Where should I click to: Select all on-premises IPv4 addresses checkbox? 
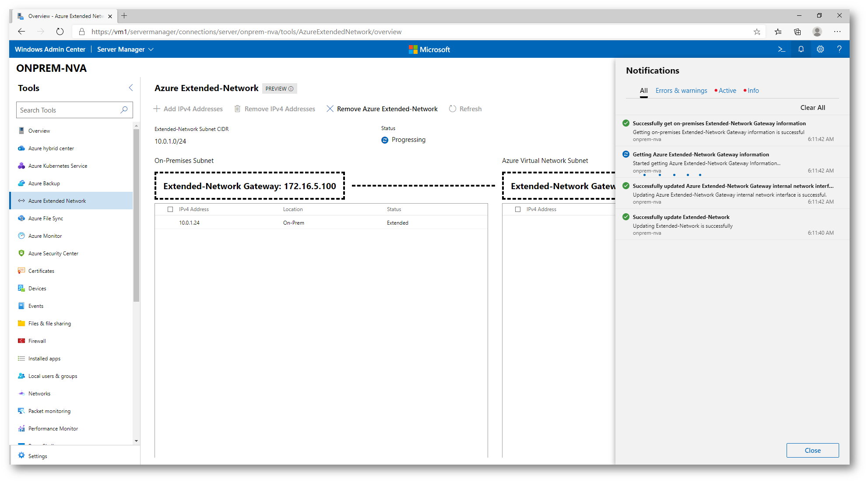[x=170, y=209]
